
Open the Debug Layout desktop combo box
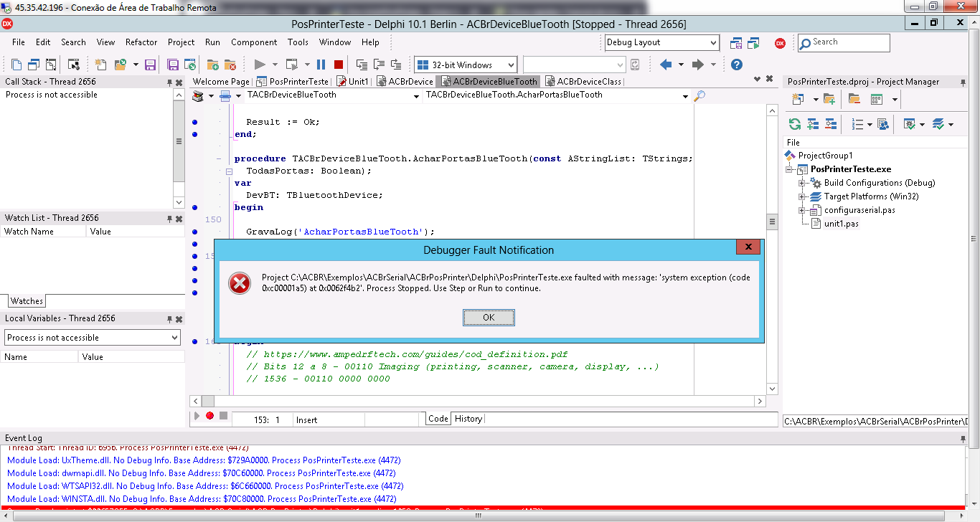661,43
